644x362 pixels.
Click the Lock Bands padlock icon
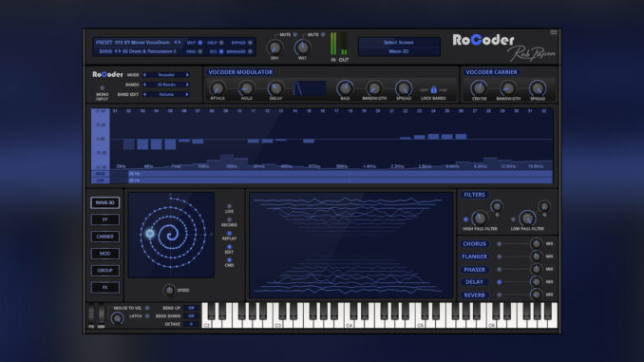pos(434,89)
